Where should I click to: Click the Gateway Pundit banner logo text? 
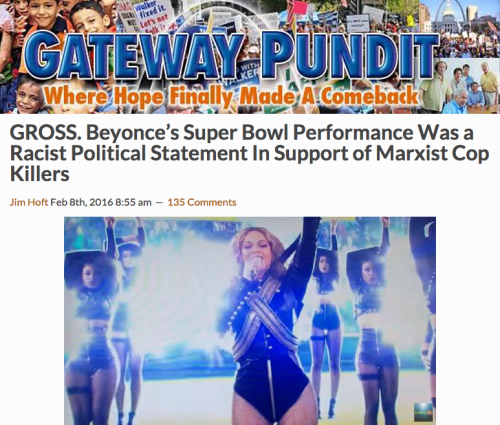231,56
